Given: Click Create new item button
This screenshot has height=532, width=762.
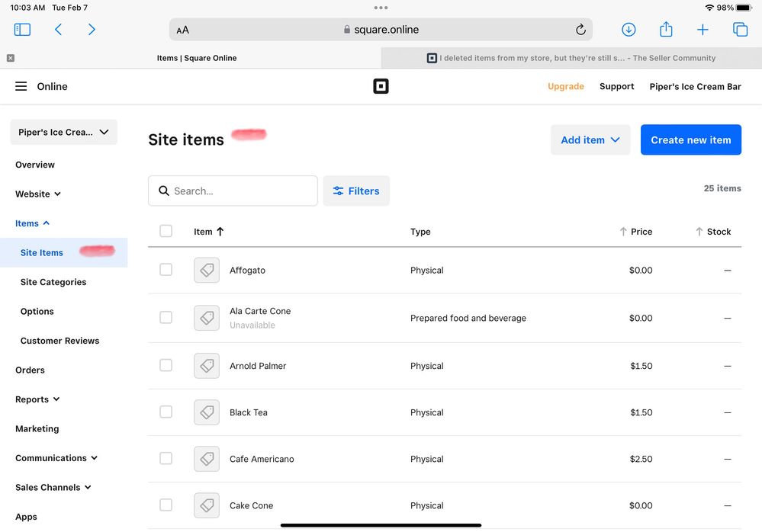Looking at the screenshot, I should coord(690,140).
